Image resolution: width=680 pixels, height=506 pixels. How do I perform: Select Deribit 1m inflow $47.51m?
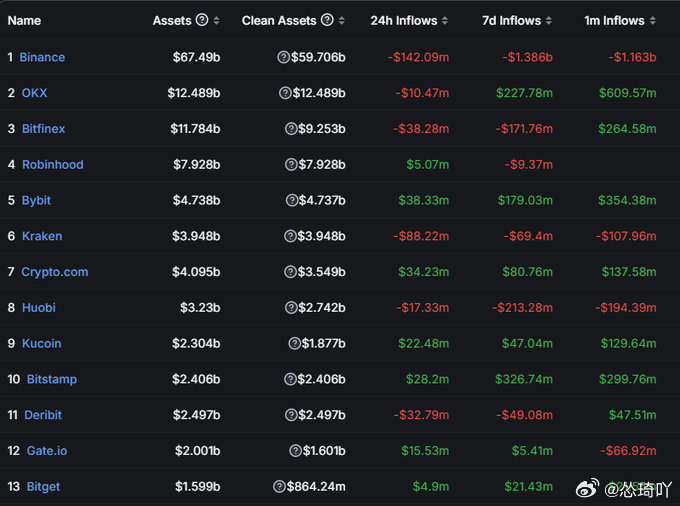tap(632, 415)
